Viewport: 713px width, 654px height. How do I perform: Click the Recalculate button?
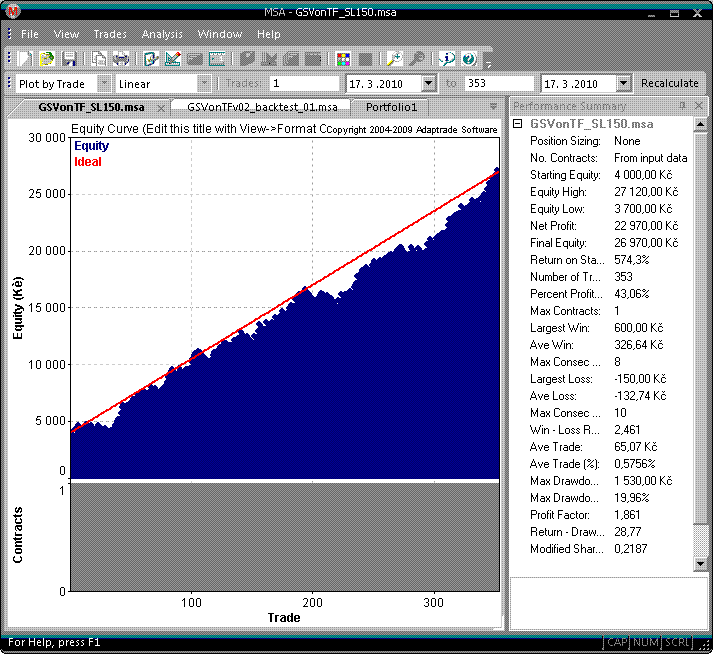coord(670,84)
